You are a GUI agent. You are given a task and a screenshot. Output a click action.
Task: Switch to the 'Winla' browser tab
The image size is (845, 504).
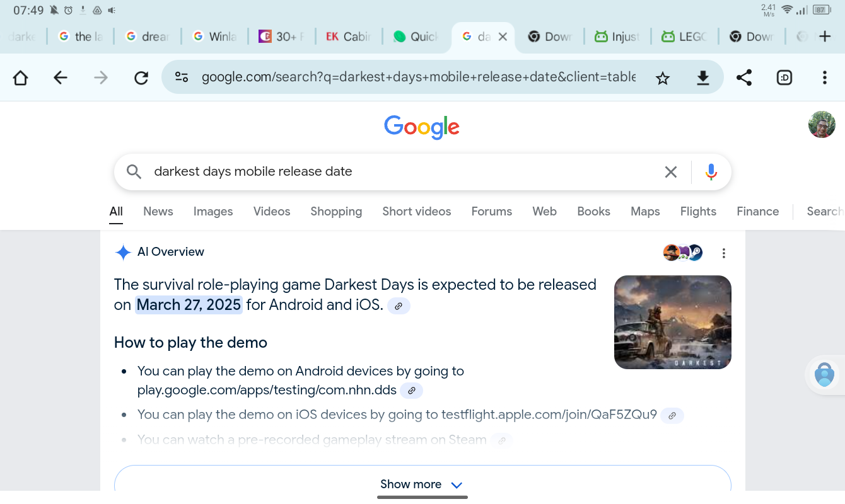215,37
